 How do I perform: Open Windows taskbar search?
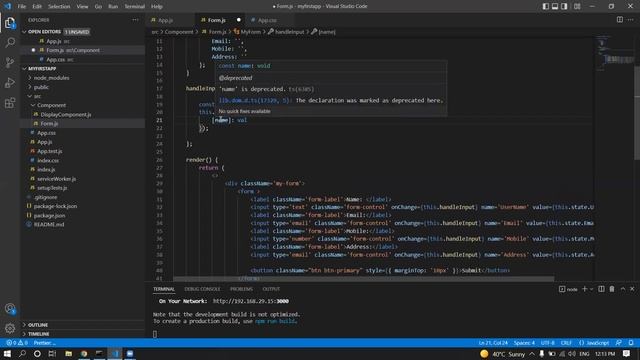(x=22, y=353)
